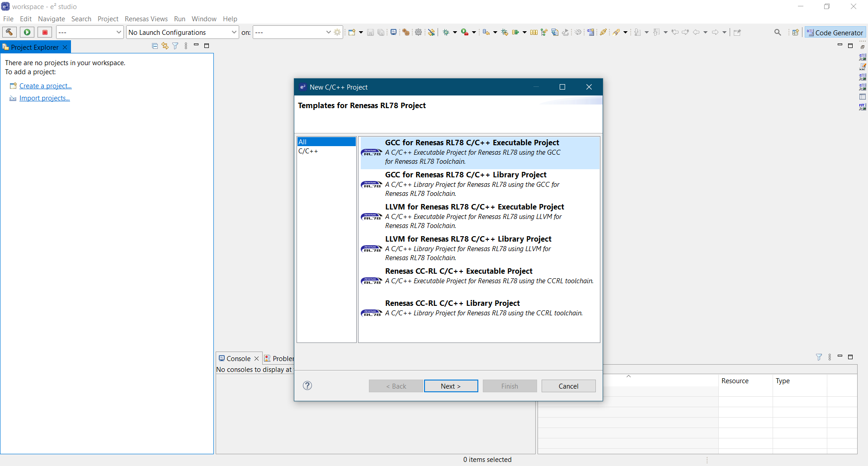868x466 pixels.
Task: Switch to Code Generator perspective
Action: (x=835, y=33)
